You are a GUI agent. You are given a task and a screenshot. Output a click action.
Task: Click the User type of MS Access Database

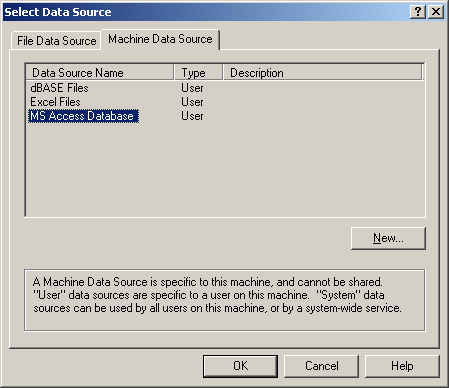tap(192, 116)
